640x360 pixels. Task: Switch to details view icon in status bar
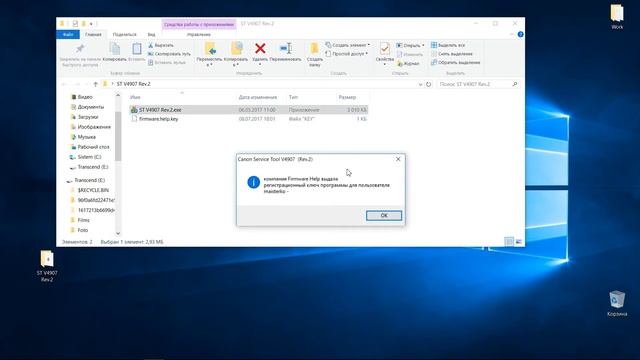pyautogui.click(x=509, y=242)
